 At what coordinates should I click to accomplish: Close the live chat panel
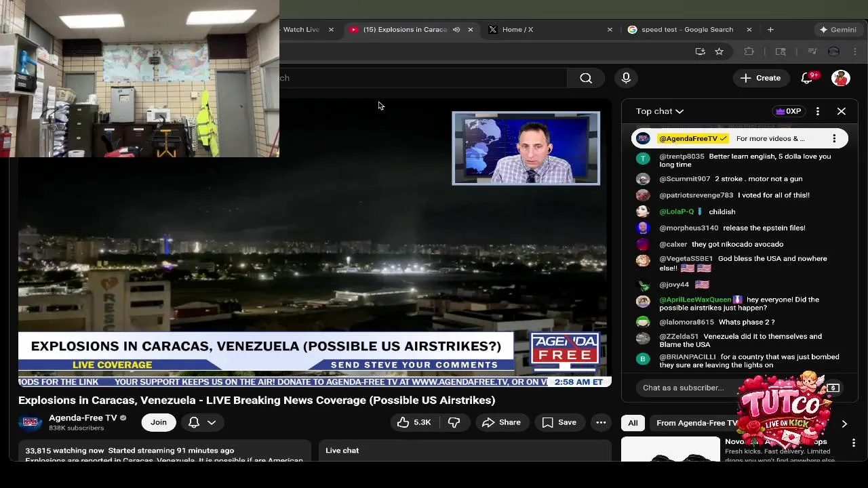click(842, 111)
